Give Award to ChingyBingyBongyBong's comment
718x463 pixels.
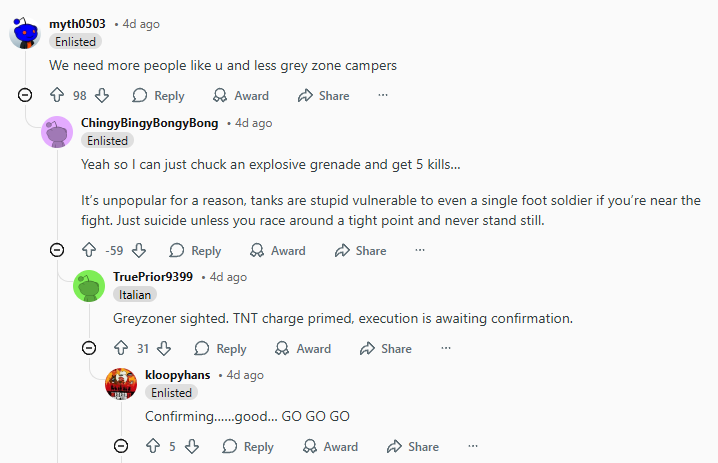point(277,251)
